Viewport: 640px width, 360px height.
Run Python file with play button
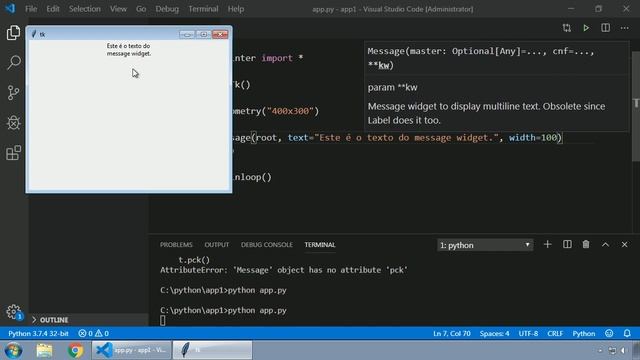(586, 28)
